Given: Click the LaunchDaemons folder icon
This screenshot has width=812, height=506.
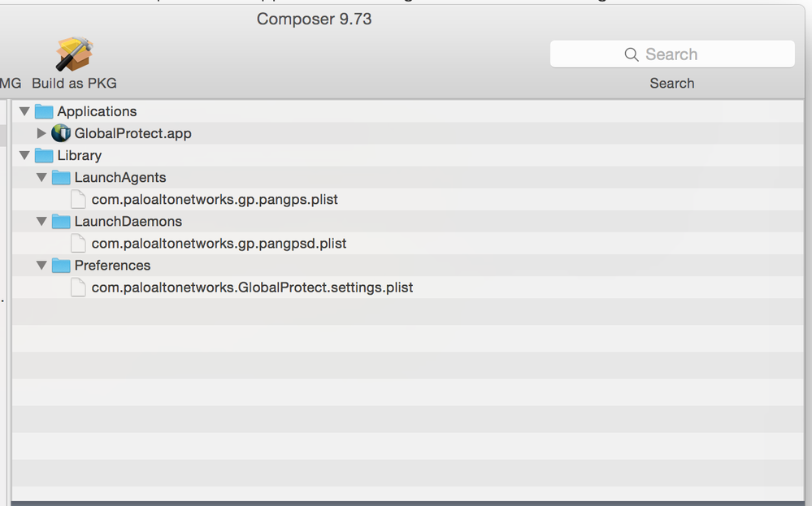Looking at the screenshot, I should (61, 222).
